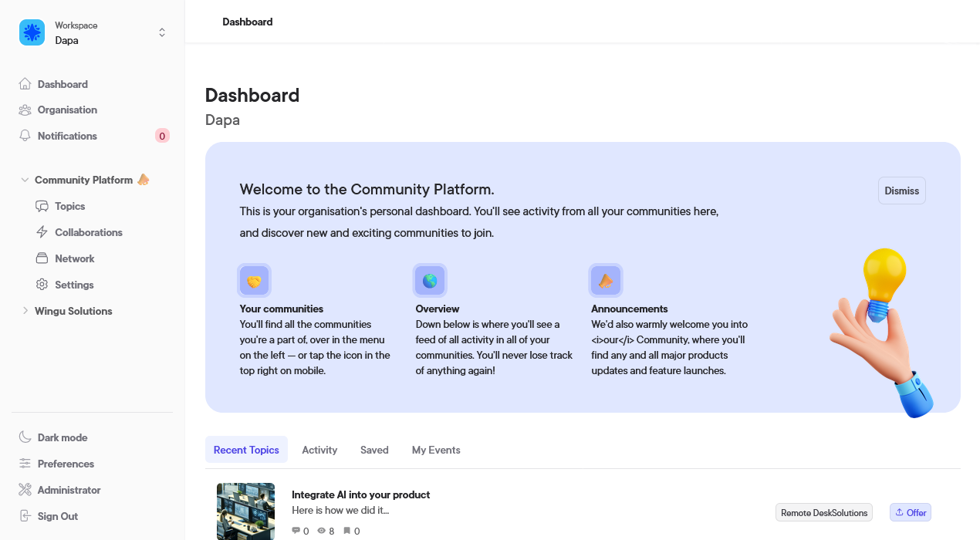Click the Sign Out icon
The width and height of the screenshot is (980, 540).
(25, 516)
